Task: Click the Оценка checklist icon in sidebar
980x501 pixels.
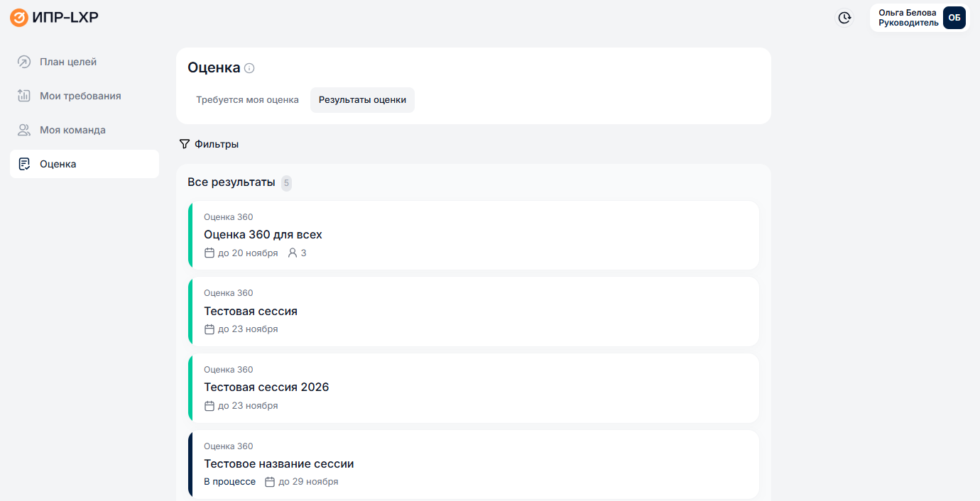Action: (x=24, y=164)
